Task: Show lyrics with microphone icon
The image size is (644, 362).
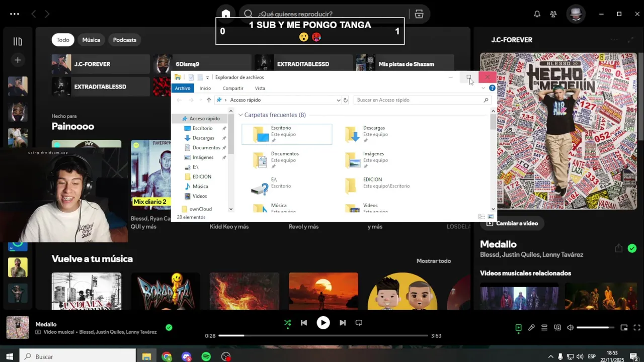Action: click(x=531, y=328)
